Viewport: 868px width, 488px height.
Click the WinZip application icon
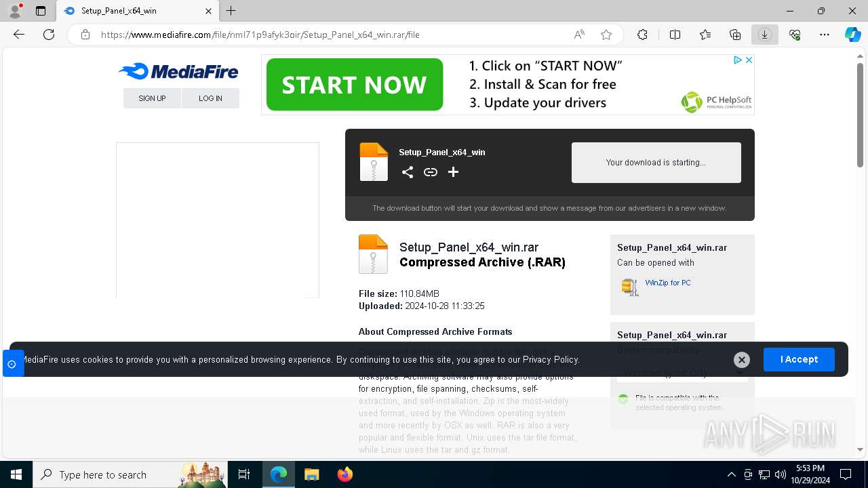[x=630, y=287]
